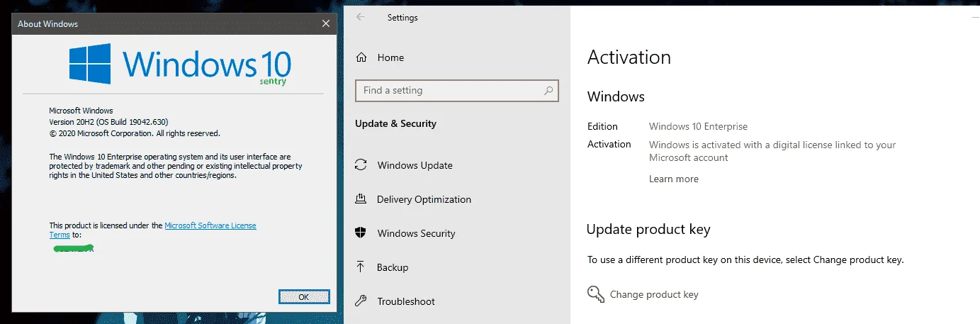Click the Version 20H2 build text

click(108, 122)
